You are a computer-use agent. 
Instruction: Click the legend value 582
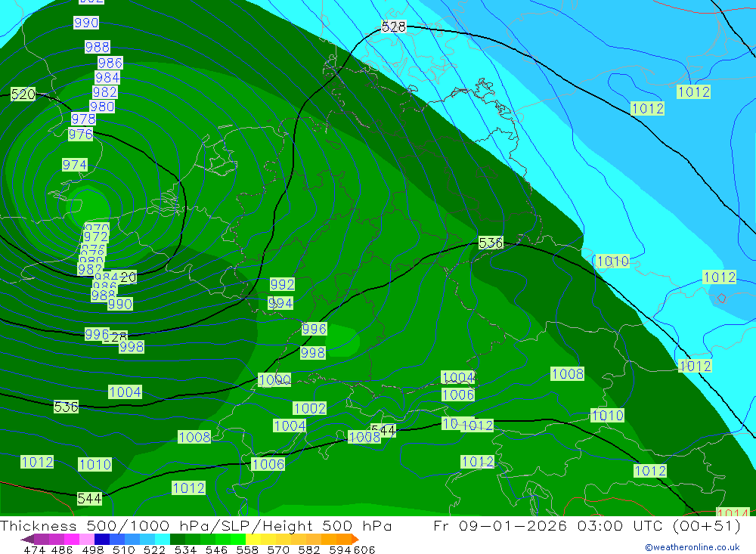coord(309,549)
